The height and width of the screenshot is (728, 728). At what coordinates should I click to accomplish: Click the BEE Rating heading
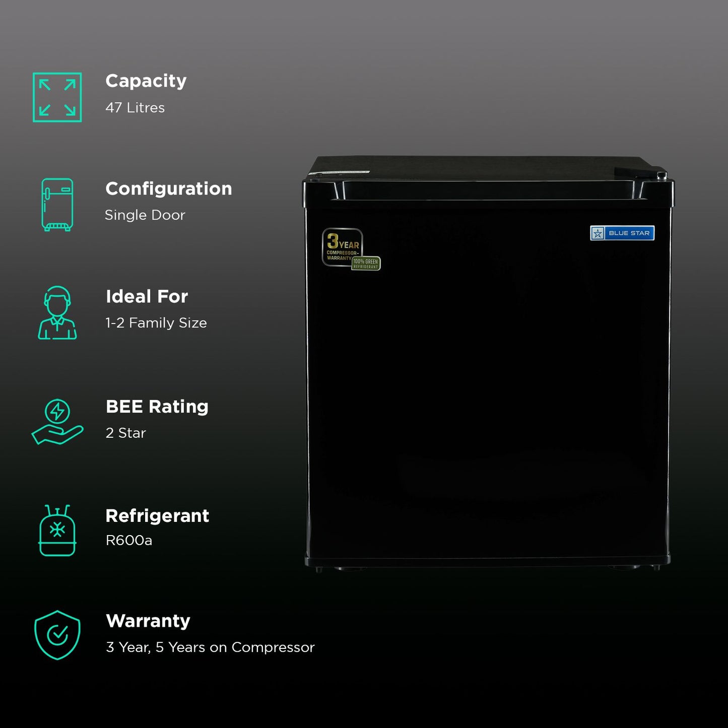coord(157,406)
